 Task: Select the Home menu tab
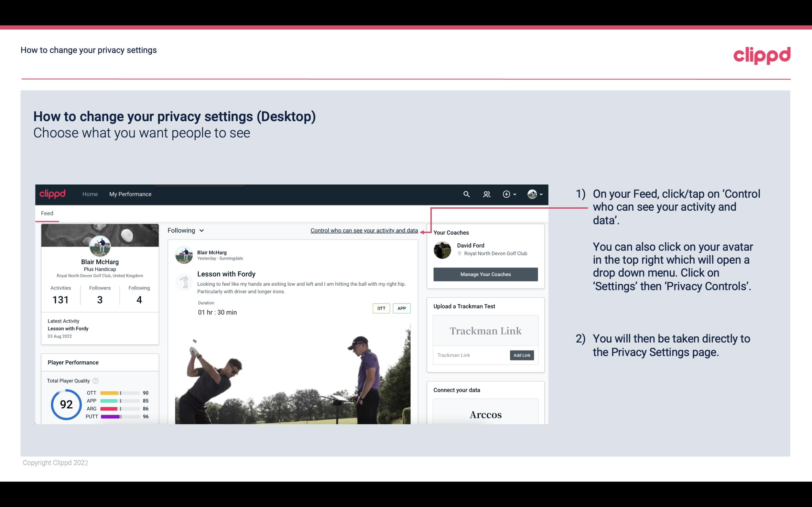coord(90,194)
